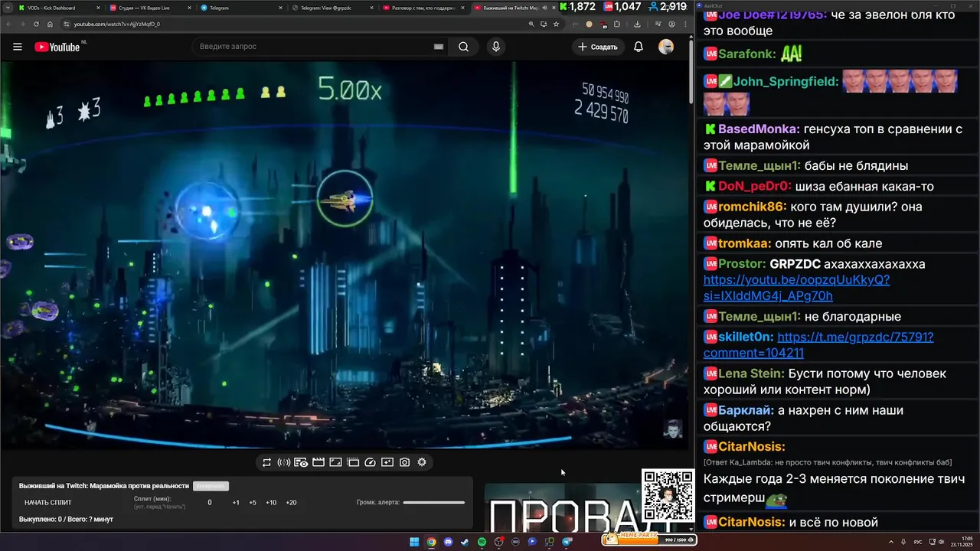Click the НАЧАТЬ СПЛИТ button

(x=48, y=503)
